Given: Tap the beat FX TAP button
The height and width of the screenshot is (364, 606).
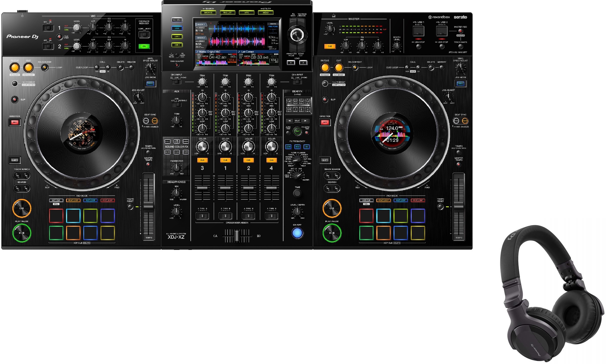Looking at the screenshot, I should 297,131.
